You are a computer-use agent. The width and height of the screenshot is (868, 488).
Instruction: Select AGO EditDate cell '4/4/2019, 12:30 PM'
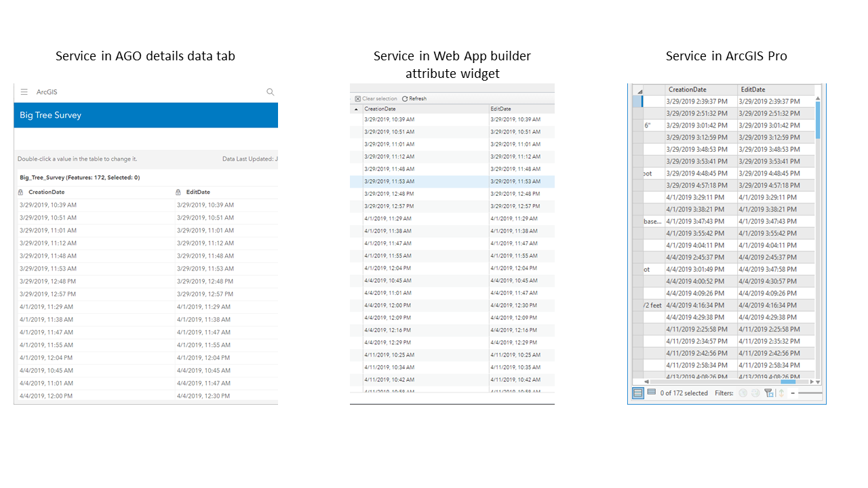point(203,396)
